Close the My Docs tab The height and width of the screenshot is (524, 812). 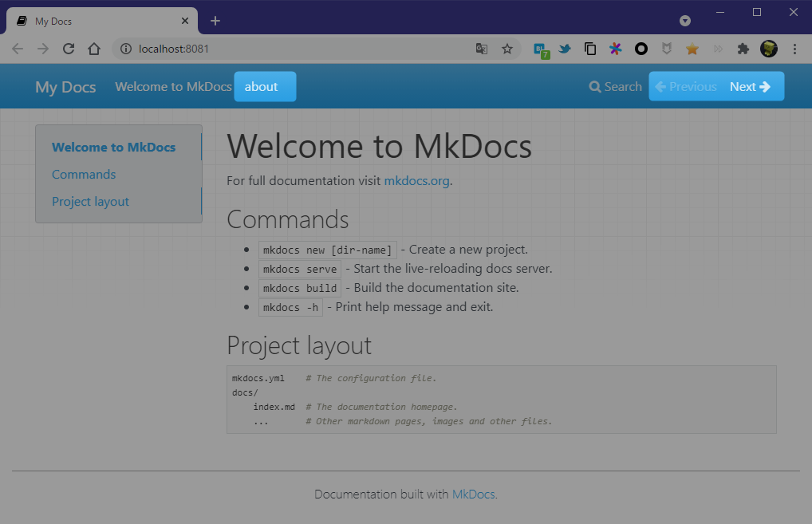[x=185, y=21]
